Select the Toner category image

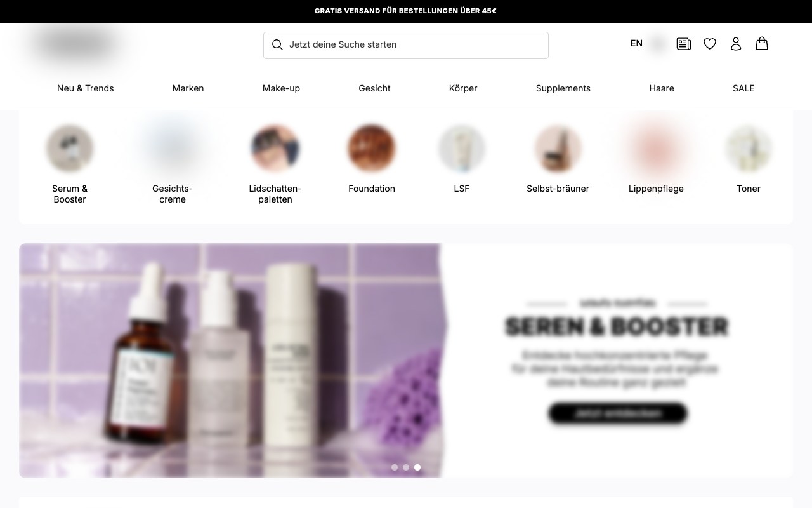749,149
